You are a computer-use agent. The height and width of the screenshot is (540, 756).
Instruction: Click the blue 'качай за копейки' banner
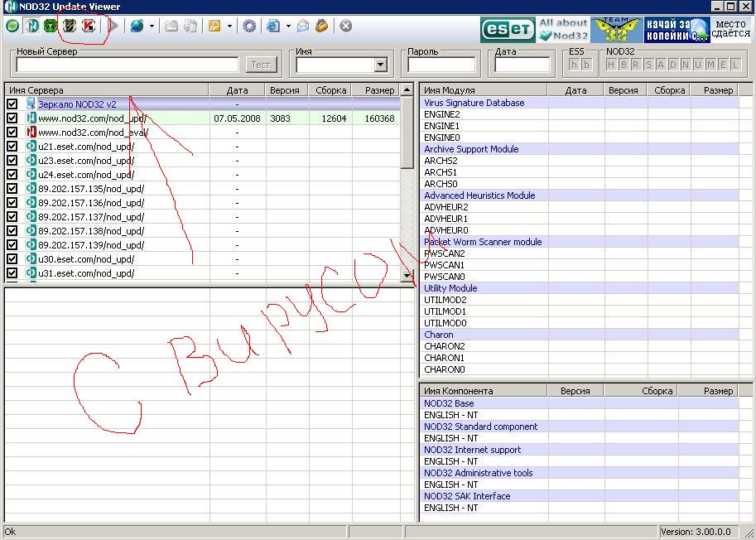click(677, 30)
